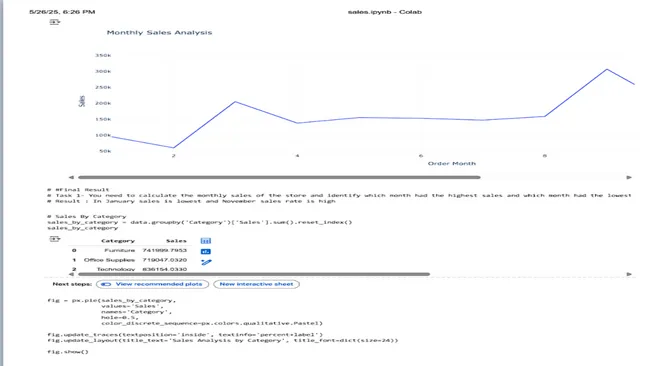650x366 pixels.
Task: Click right arrow of table horizontal scrollbar
Action: pyautogui.click(x=629, y=274)
